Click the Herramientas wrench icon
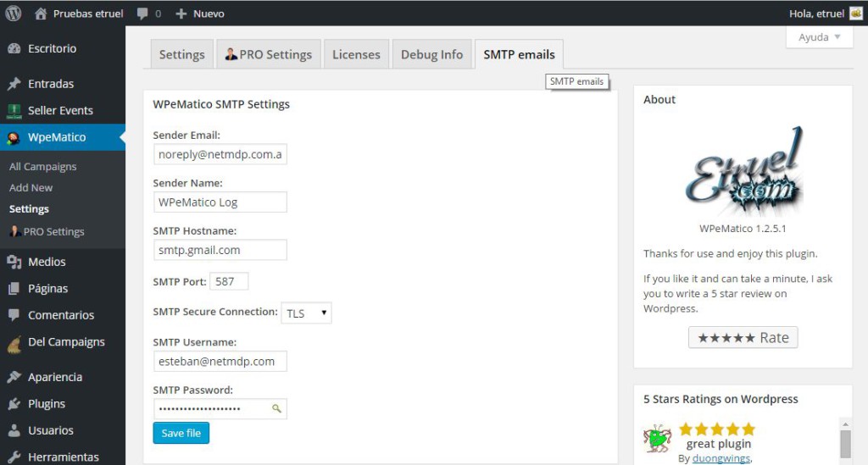The width and height of the screenshot is (868, 465). [x=14, y=457]
